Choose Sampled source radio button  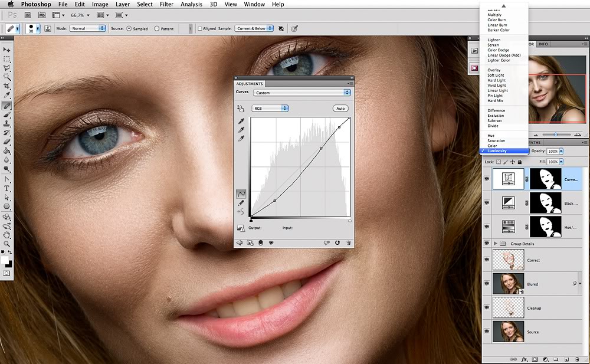[x=129, y=28]
